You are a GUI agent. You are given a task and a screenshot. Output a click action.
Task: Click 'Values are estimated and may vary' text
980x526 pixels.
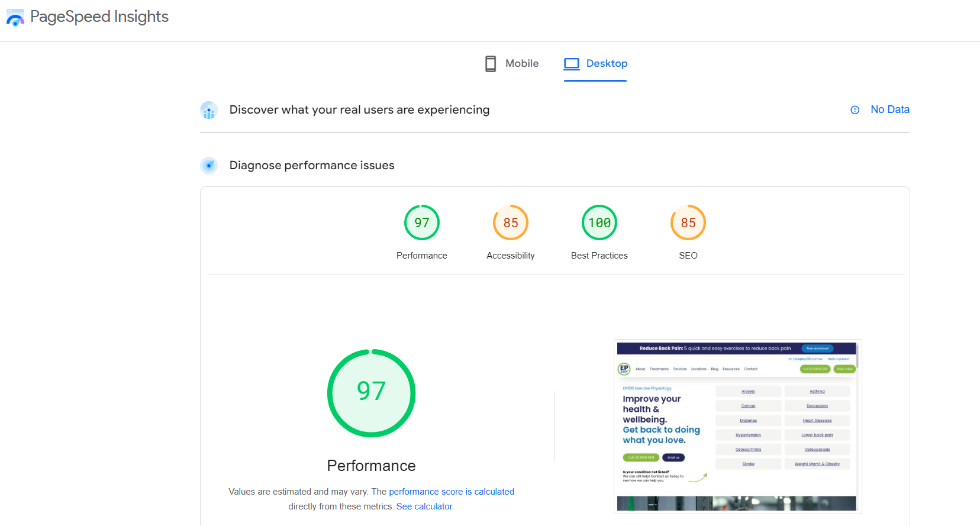coord(299,492)
